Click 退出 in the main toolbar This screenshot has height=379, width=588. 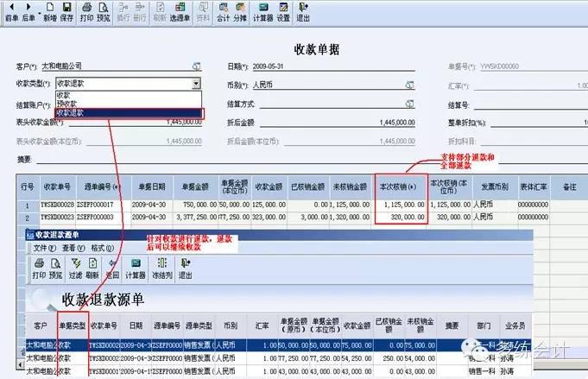303,12
